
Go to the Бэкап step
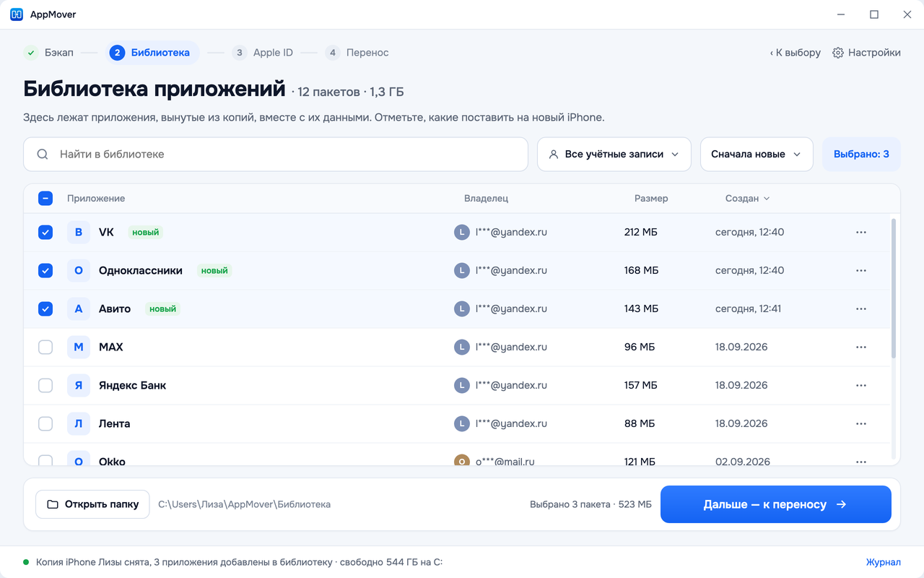(49, 53)
